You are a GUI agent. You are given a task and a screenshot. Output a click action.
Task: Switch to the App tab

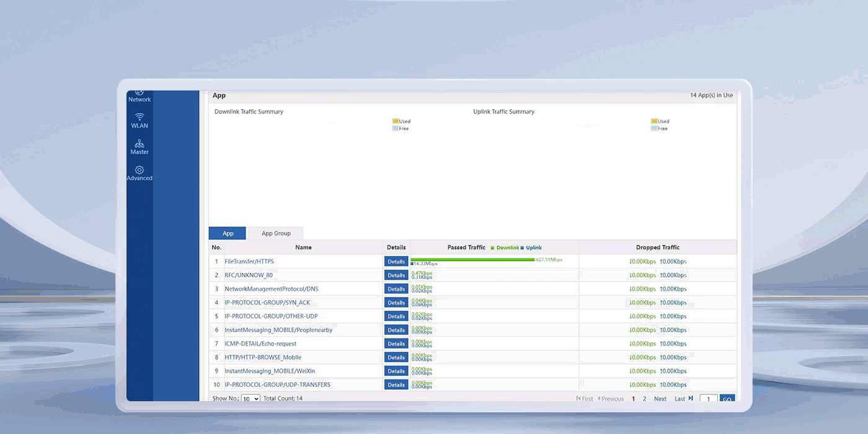[228, 233]
